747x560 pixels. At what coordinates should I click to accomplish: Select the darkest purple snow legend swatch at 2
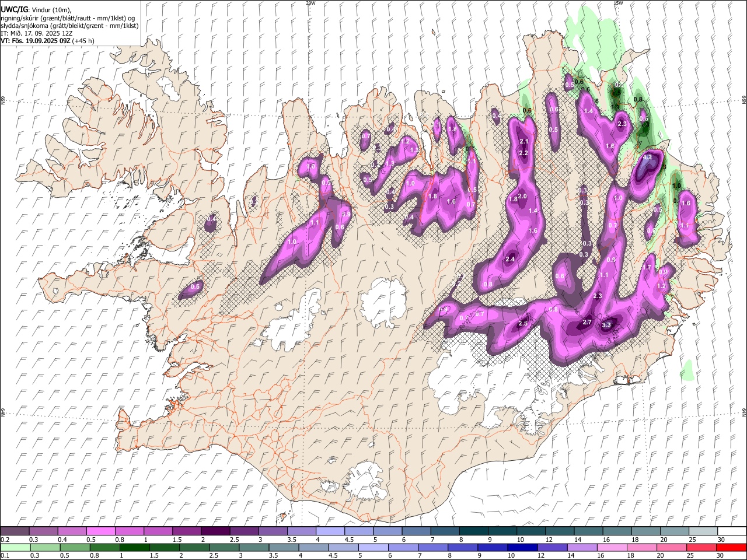pyautogui.click(x=215, y=531)
